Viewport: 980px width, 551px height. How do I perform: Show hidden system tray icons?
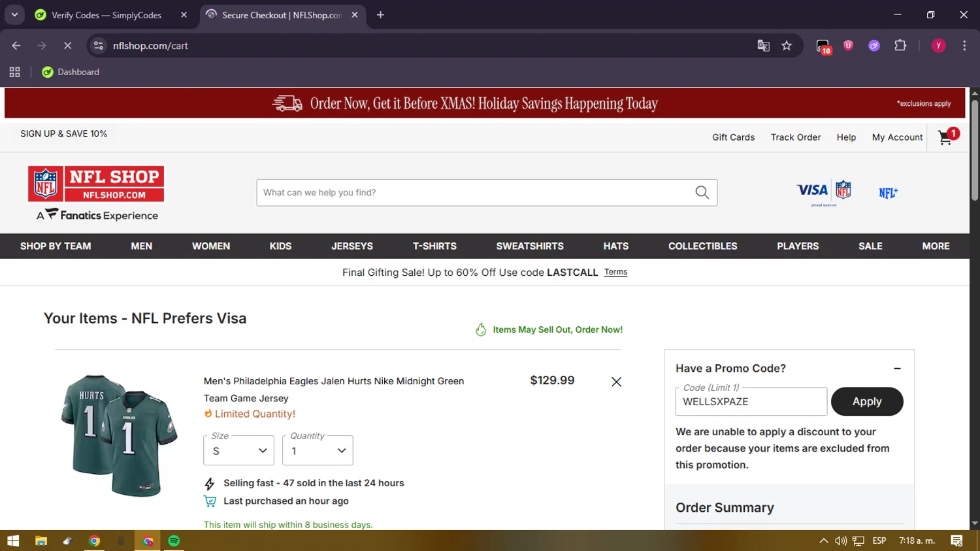coord(823,541)
